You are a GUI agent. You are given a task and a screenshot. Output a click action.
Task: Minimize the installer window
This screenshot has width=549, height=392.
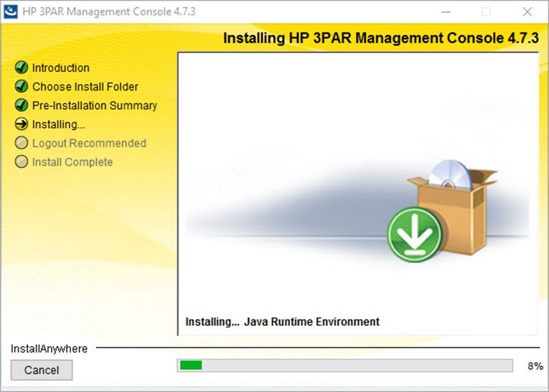(446, 11)
